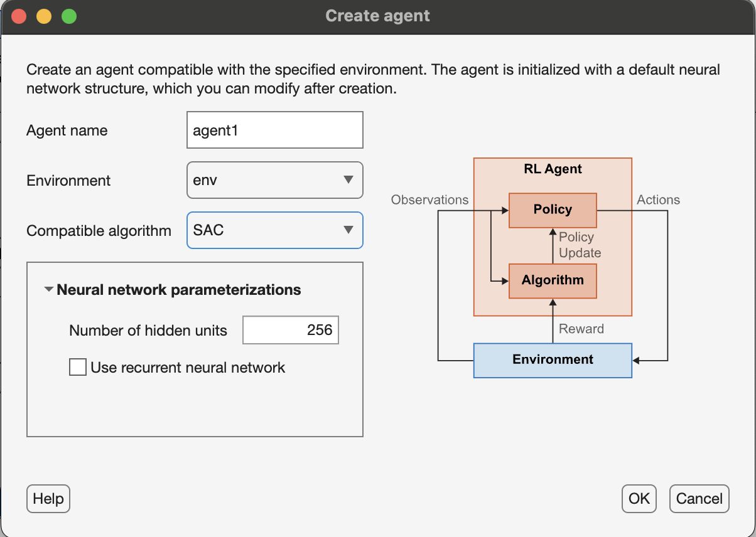Cancel the Create agent dialog
The image size is (756, 537).
click(x=699, y=499)
